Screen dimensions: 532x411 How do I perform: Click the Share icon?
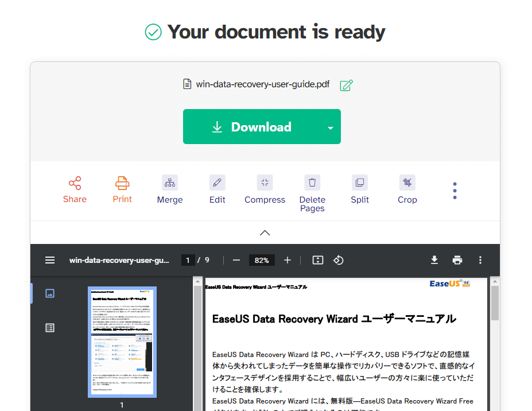click(x=75, y=184)
